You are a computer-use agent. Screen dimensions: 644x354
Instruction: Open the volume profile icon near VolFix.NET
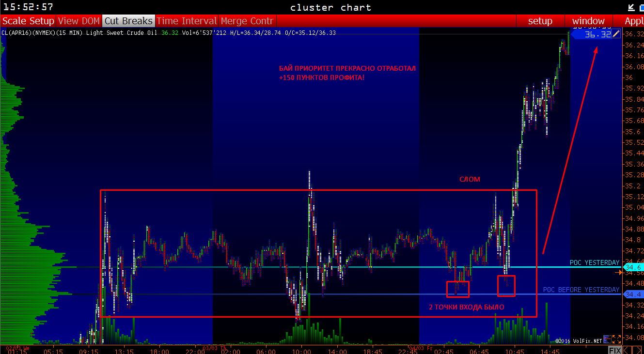tap(607, 340)
